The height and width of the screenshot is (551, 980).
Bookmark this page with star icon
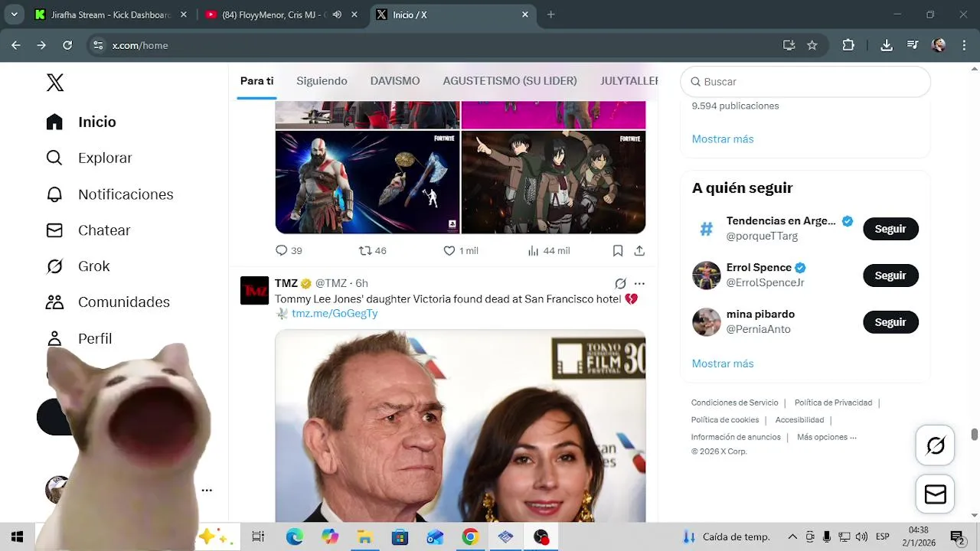pyautogui.click(x=812, y=45)
